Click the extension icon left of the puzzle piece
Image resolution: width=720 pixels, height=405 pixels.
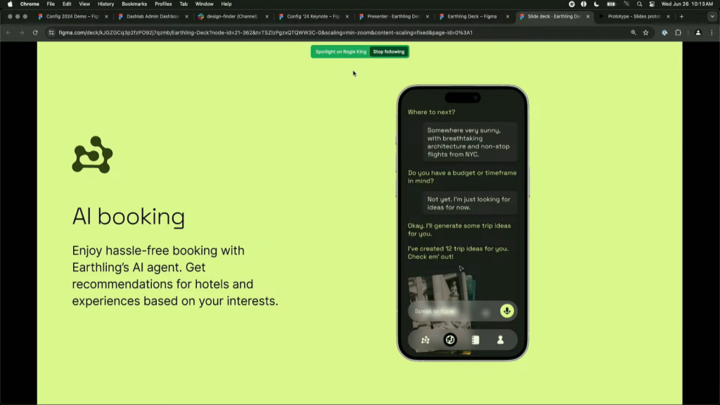coord(664,33)
